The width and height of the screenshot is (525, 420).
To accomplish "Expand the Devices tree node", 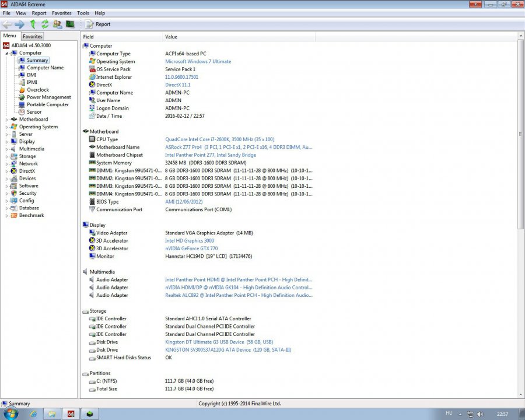I will pyautogui.click(x=6, y=178).
